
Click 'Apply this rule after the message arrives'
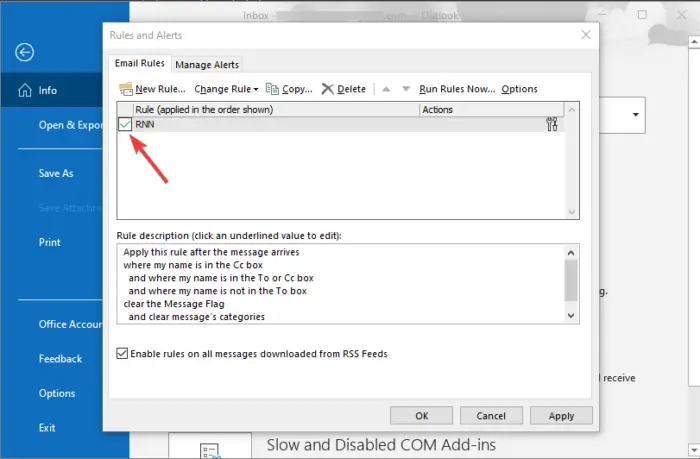(211, 252)
